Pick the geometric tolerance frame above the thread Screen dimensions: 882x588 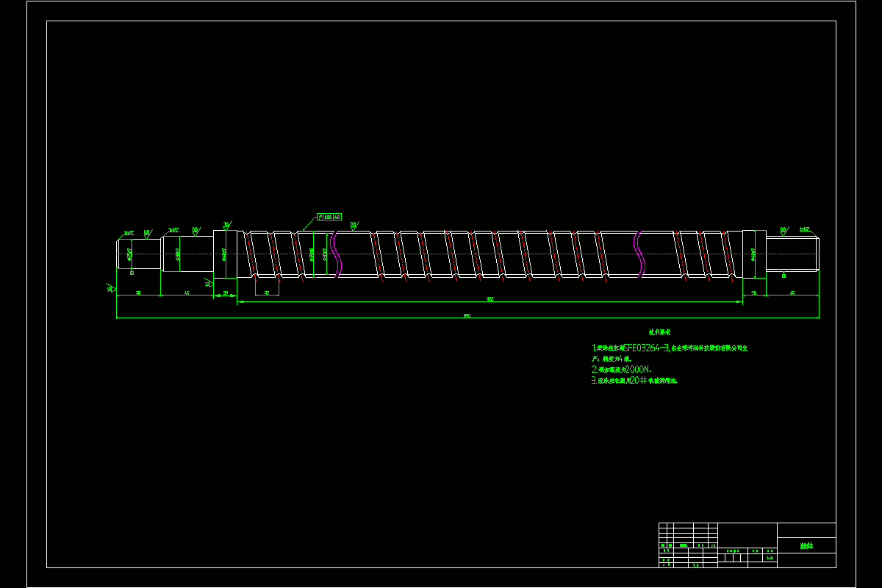[x=329, y=217]
